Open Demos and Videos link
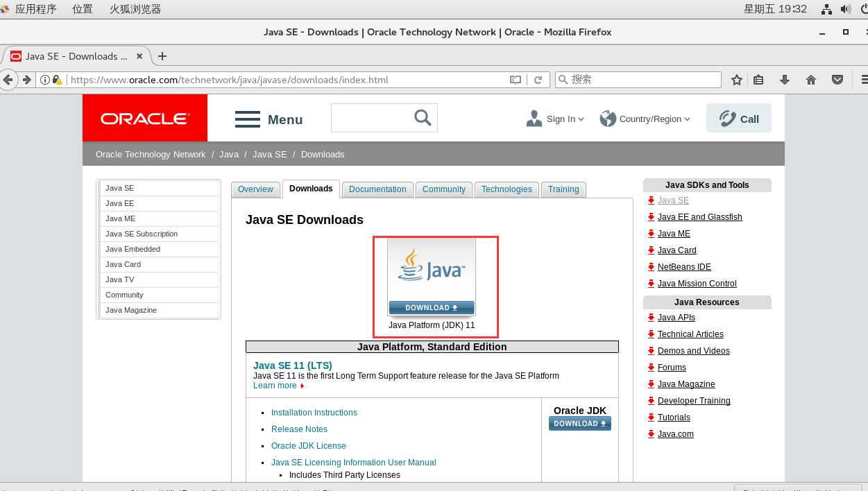The width and height of the screenshot is (868, 491). click(x=694, y=351)
